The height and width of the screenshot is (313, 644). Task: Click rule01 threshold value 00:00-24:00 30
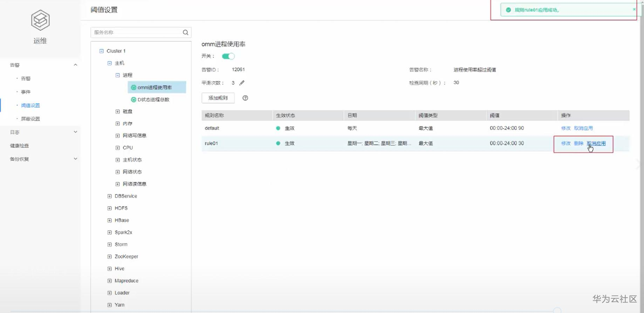click(x=507, y=143)
